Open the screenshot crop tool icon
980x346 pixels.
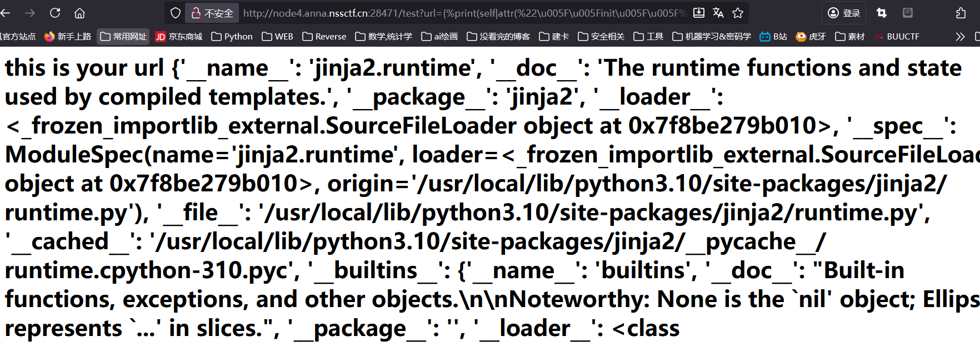[882, 13]
